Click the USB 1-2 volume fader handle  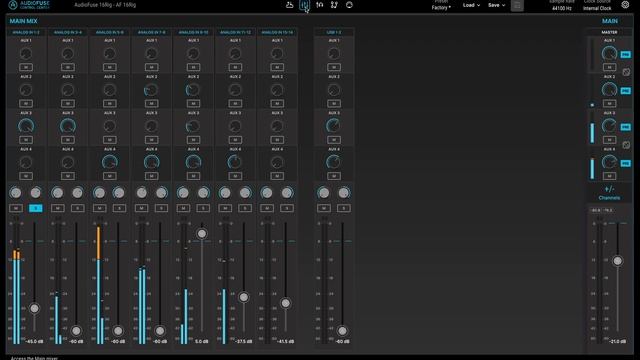(x=342, y=331)
